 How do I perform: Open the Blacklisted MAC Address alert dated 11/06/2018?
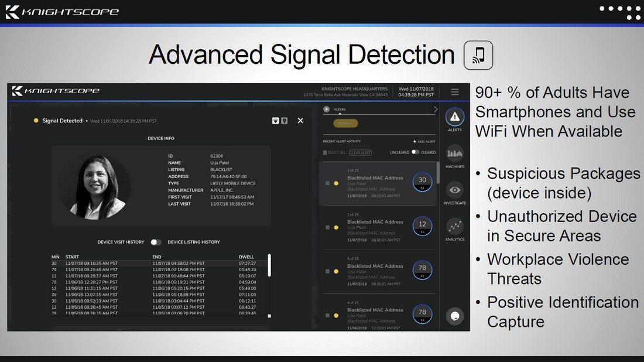tap(379, 313)
